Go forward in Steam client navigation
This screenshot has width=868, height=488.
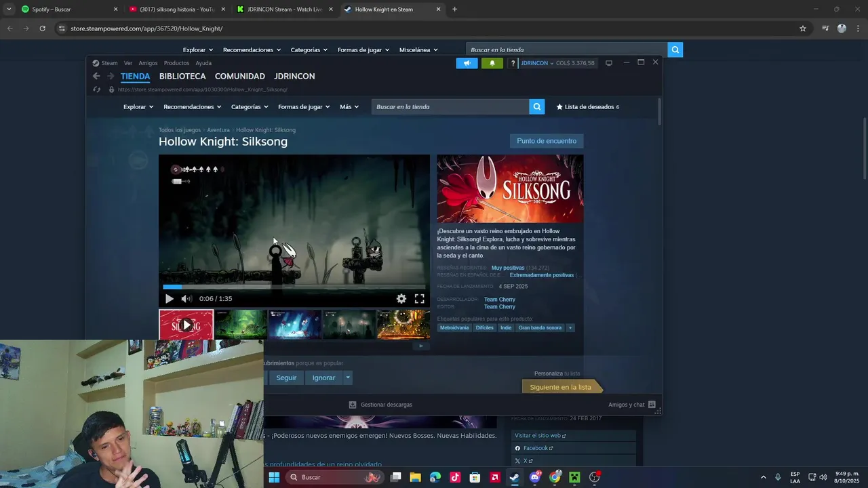click(x=111, y=76)
